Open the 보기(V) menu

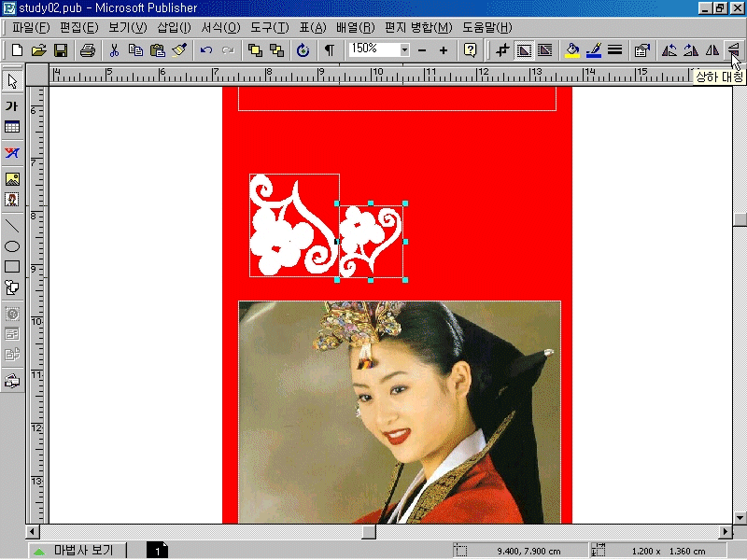click(x=128, y=28)
